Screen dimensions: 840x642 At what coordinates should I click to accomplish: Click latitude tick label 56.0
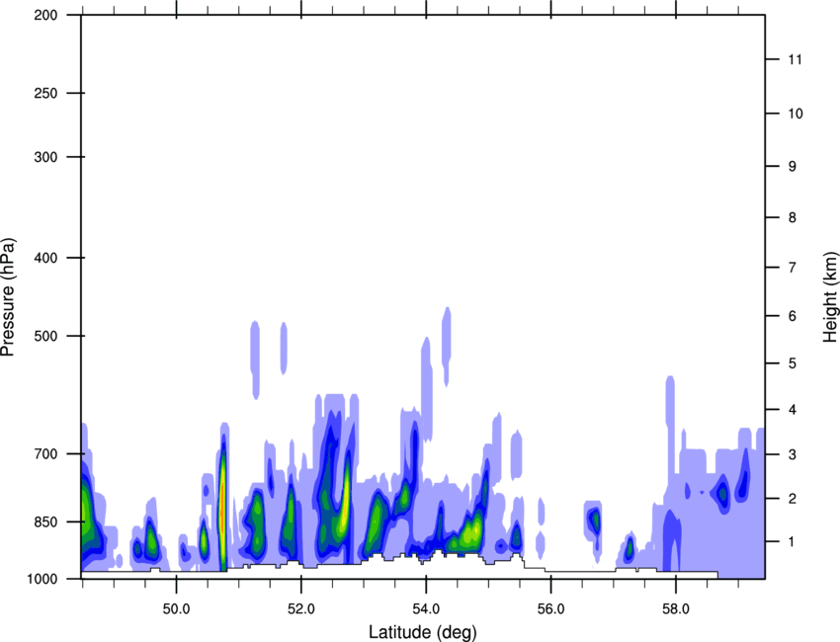click(x=550, y=609)
